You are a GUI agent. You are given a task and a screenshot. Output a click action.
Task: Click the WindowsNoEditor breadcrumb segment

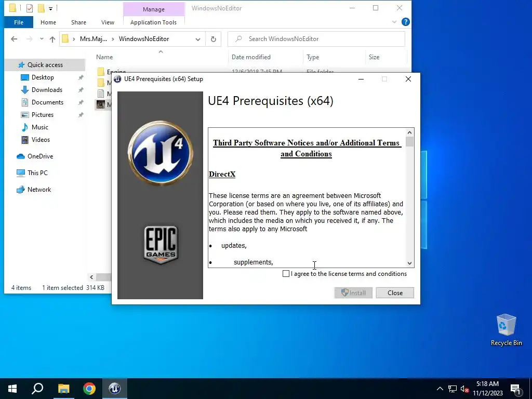pyautogui.click(x=144, y=39)
